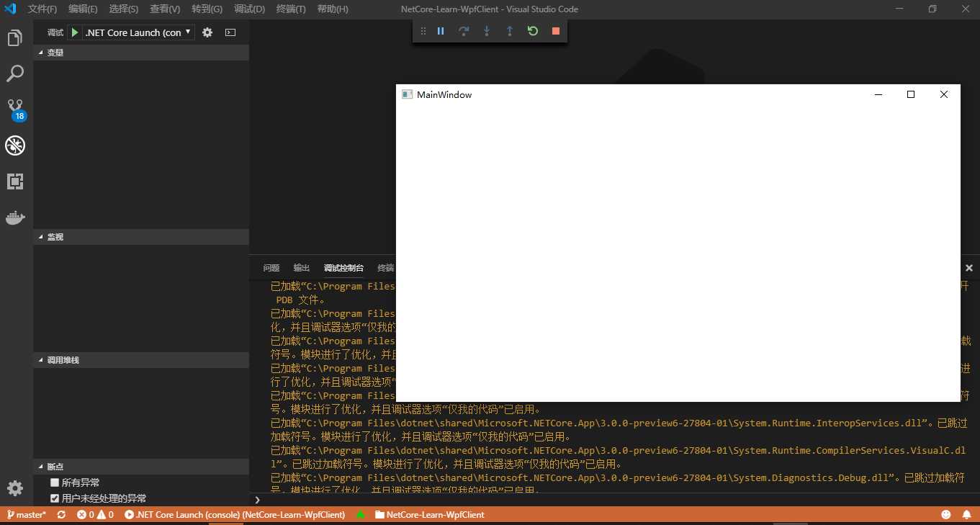The image size is (980, 525).
Task: Open the Extensions view
Action: 15,181
